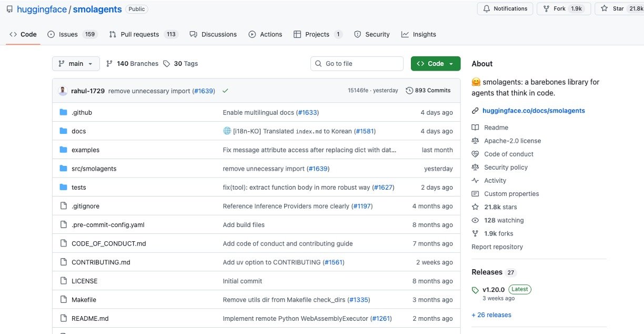This screenshot has width=644, height=334.
Task: Click rahul-1729 avatar image
Action: tap(63, 91)
